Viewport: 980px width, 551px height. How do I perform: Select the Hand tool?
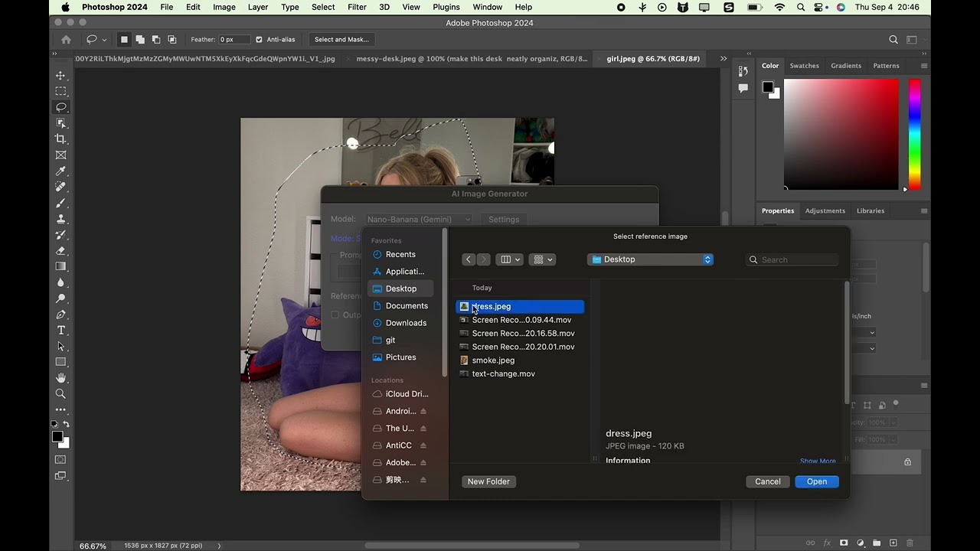click(x=60, y=378)
